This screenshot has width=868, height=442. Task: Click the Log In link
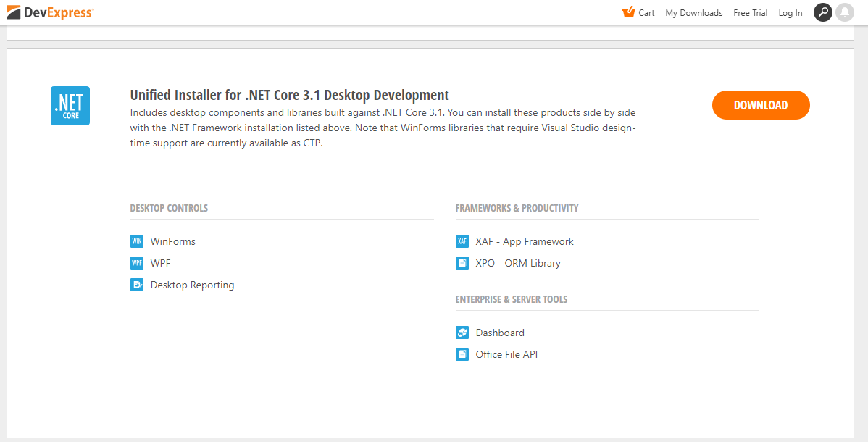pyautogui.click(x=790, y=13)
